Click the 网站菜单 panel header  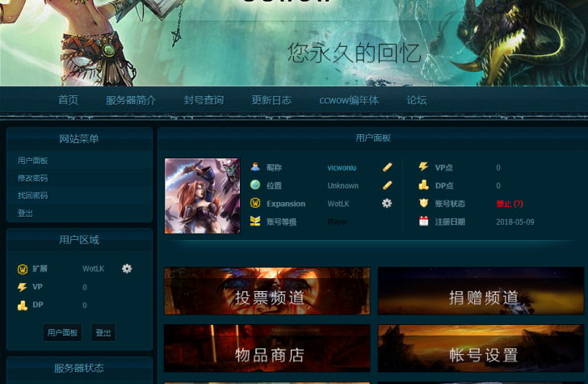click(x=79, y=139)
